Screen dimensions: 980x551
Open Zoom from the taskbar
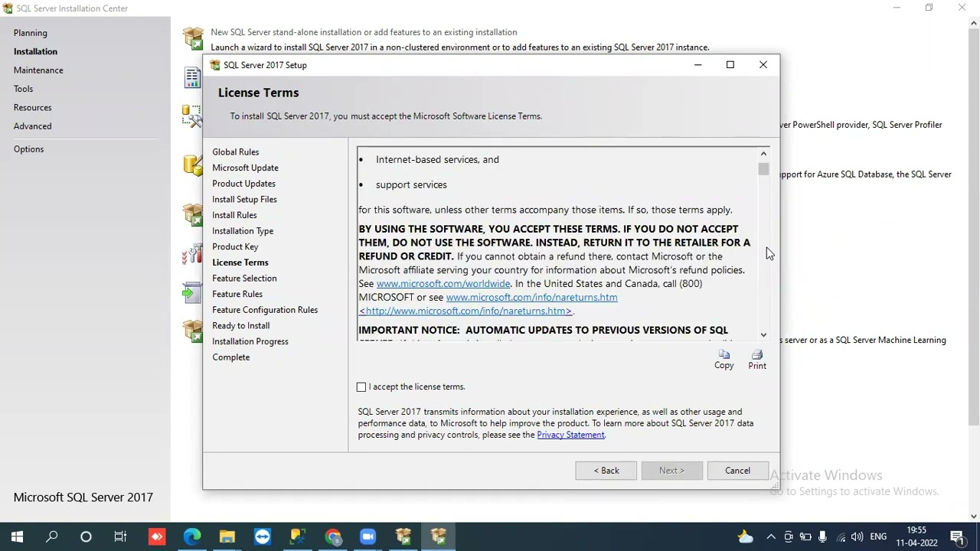(x=368, y=536)
